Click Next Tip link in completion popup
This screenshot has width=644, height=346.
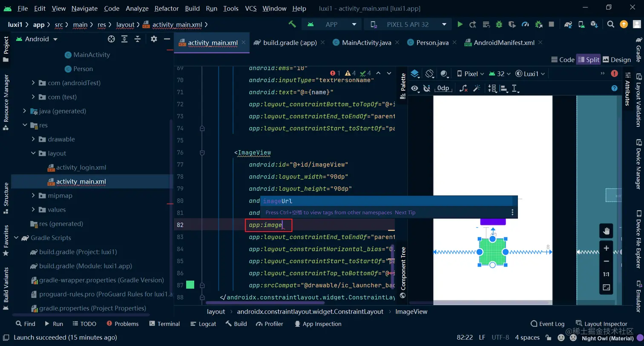tap(405, 212)
